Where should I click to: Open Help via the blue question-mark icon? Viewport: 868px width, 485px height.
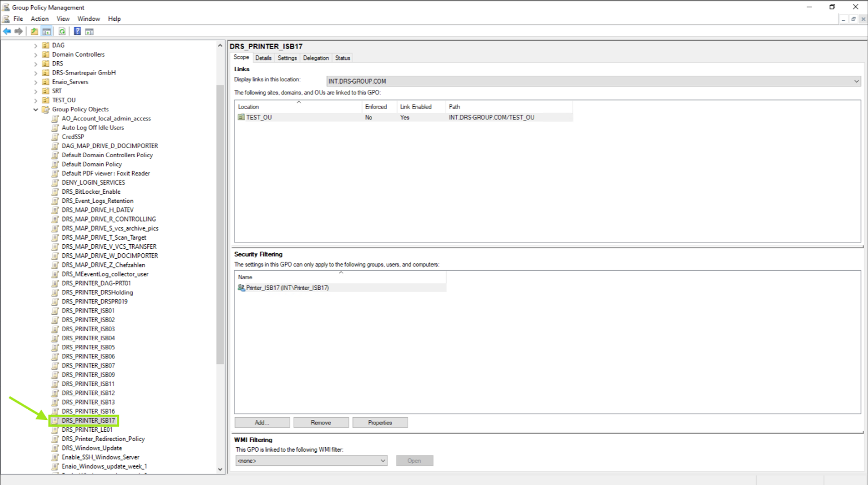tap(77, 32)
